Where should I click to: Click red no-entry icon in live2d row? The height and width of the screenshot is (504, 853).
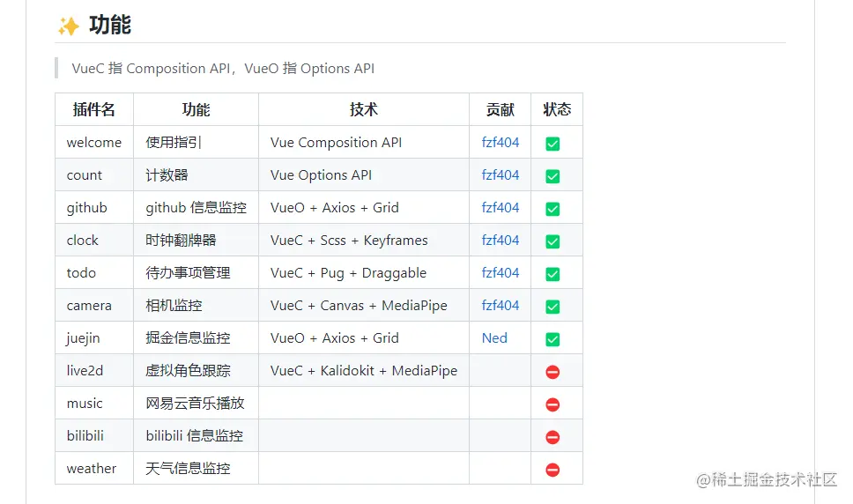[x=553, y=372]
